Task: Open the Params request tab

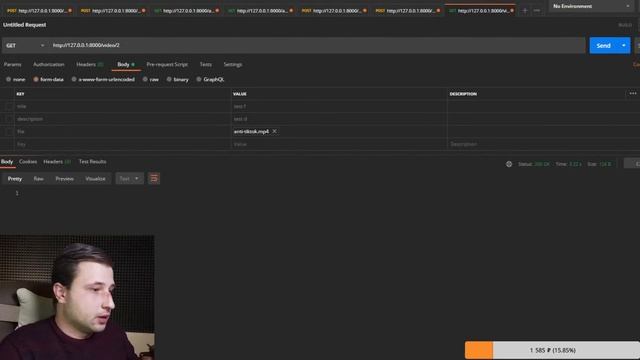Action: coord(13,64)
